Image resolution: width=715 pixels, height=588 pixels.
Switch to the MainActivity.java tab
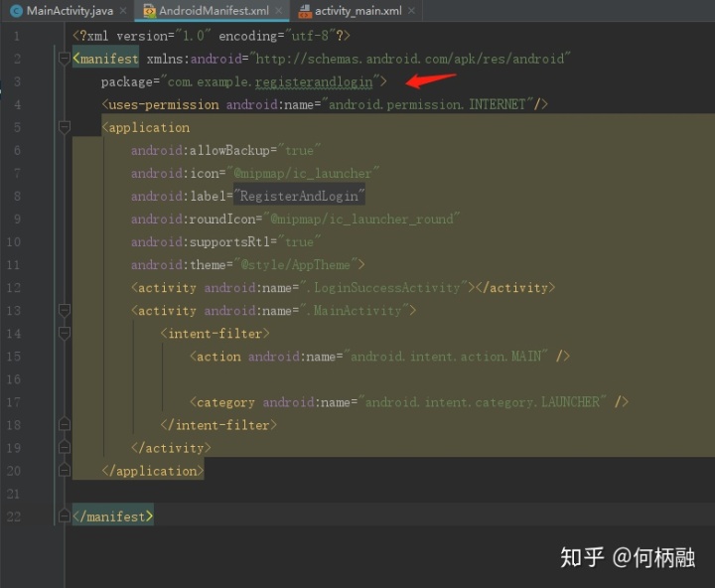(70, 11)
